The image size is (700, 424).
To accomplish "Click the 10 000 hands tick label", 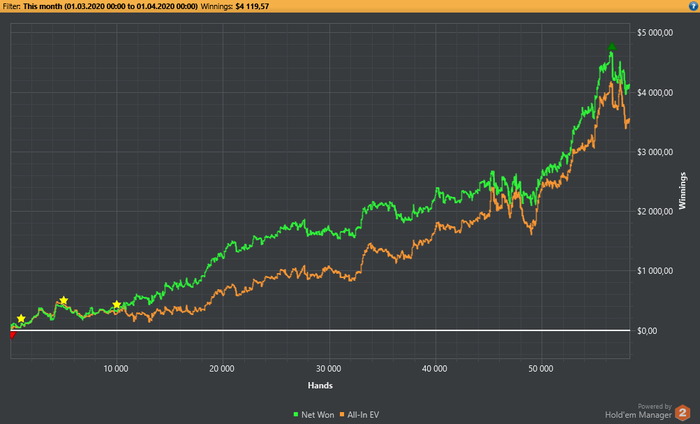I will 116,369.
